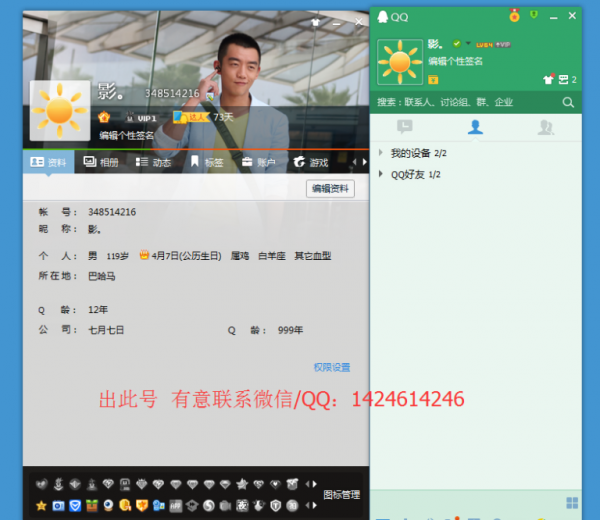Page top icon row to the right
This screenshot has height=520, width=600.
point(315,484)
